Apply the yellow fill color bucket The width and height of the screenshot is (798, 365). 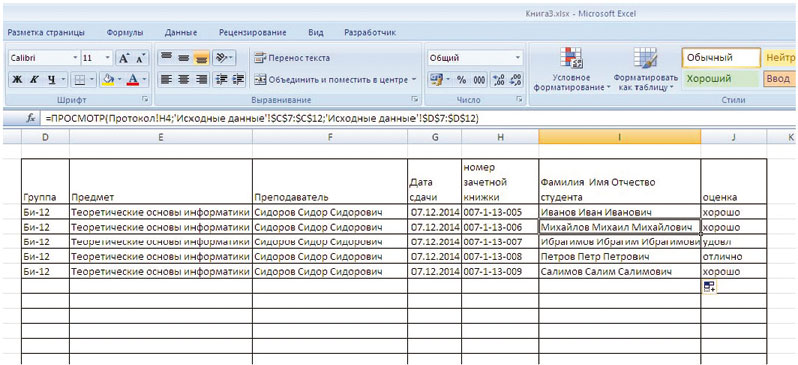pos(107,80)
